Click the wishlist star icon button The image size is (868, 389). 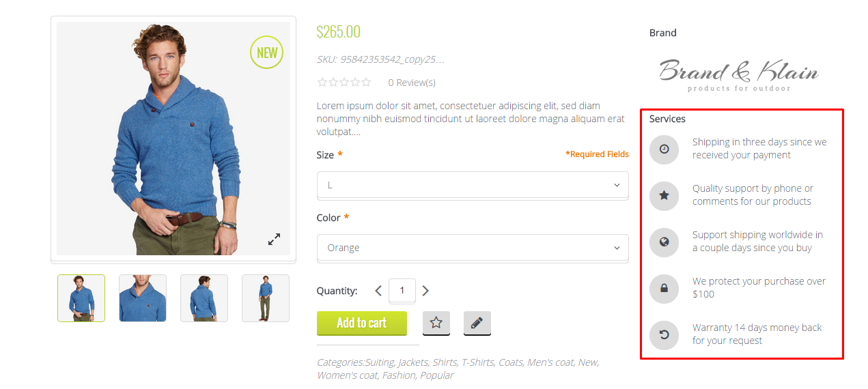pyautogui.click(x=436, y=323)
